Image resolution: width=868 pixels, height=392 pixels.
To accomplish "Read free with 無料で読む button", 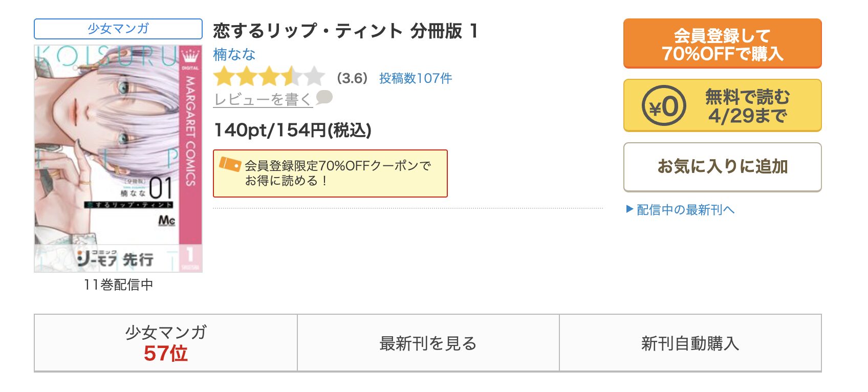I will (x=722, y=105).
